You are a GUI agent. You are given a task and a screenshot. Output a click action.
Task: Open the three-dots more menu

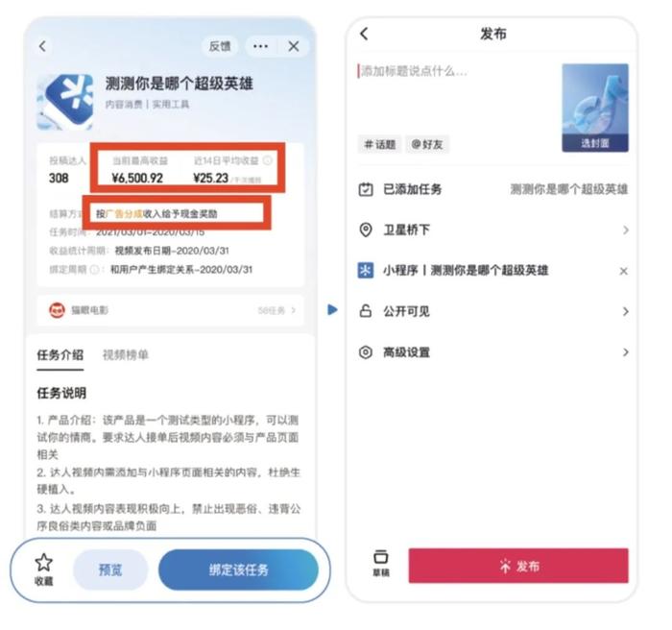[260, 46]
